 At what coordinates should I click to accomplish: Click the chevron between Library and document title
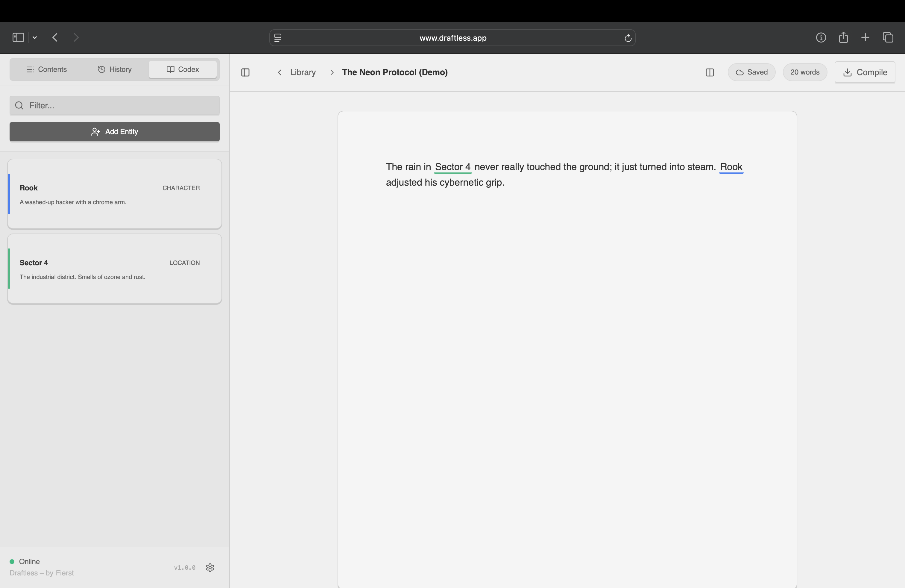(x=332, y=72)
